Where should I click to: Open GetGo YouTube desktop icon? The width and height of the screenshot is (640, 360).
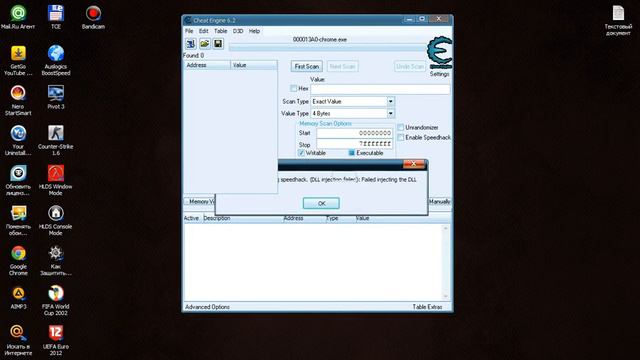point(18,60)
